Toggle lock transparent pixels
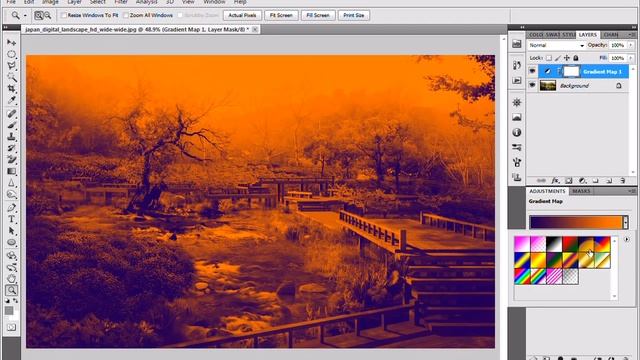This screenshot has height=360, width=640. 549,58
